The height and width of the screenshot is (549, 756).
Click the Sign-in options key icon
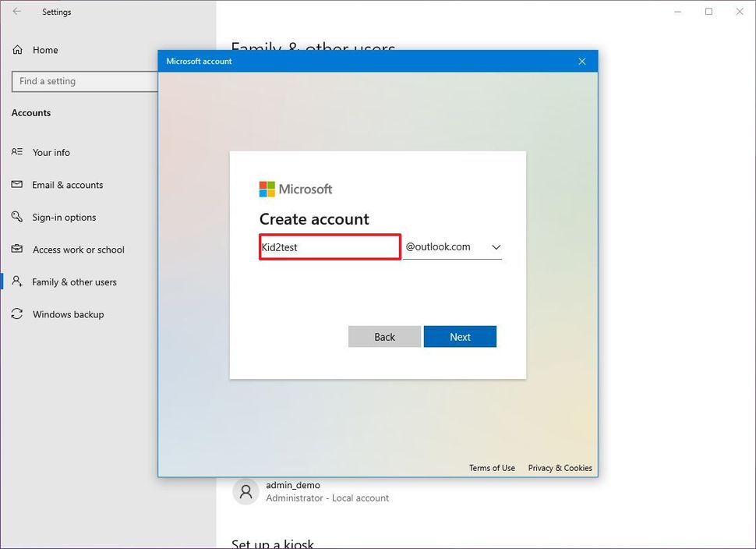(x=17, y=217)
